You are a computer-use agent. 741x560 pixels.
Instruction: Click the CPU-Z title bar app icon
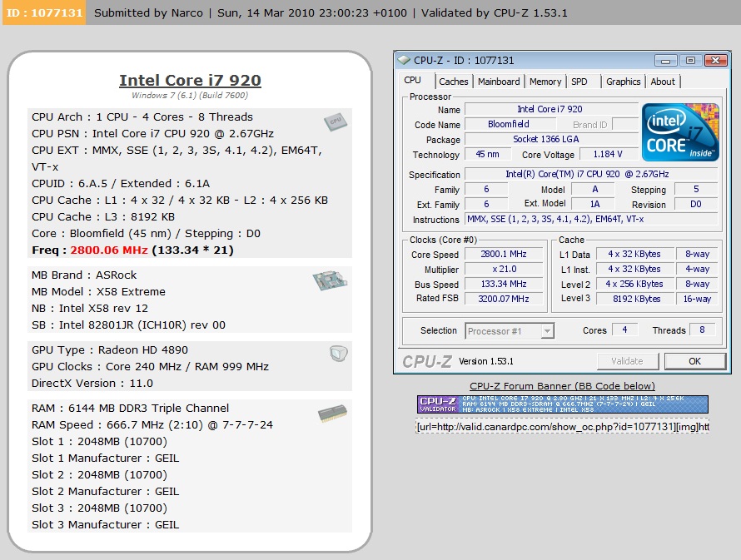(405, 61)
